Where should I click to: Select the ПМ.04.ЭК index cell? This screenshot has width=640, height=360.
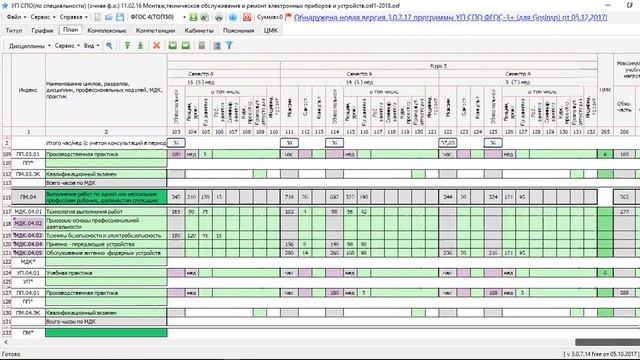[28, 313]
